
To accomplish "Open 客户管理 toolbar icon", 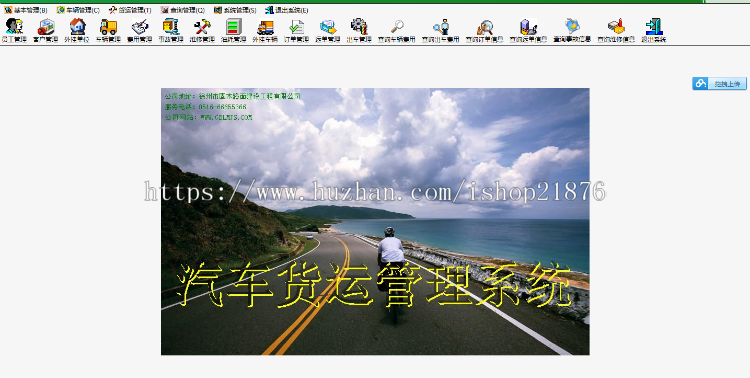I will pos(45,31).
